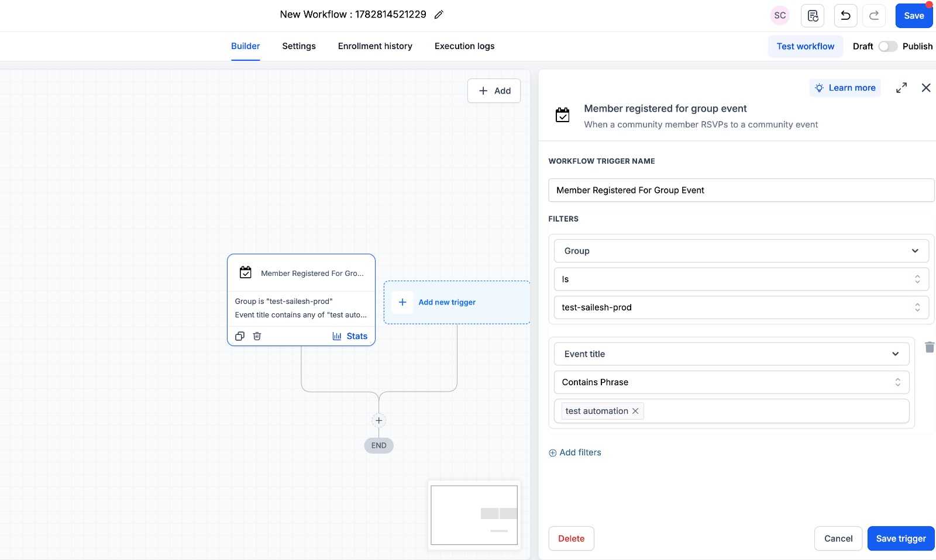
Task: Click the Add filters link
Action: tap(575, 452)
